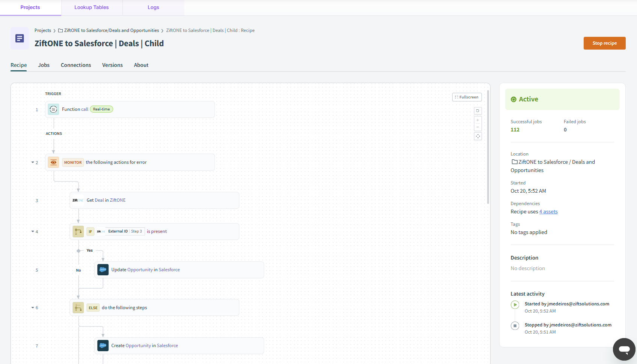Viewport: 637px width, 364px height.
Task: Switch to the Projects top tab
Action: 30,8
